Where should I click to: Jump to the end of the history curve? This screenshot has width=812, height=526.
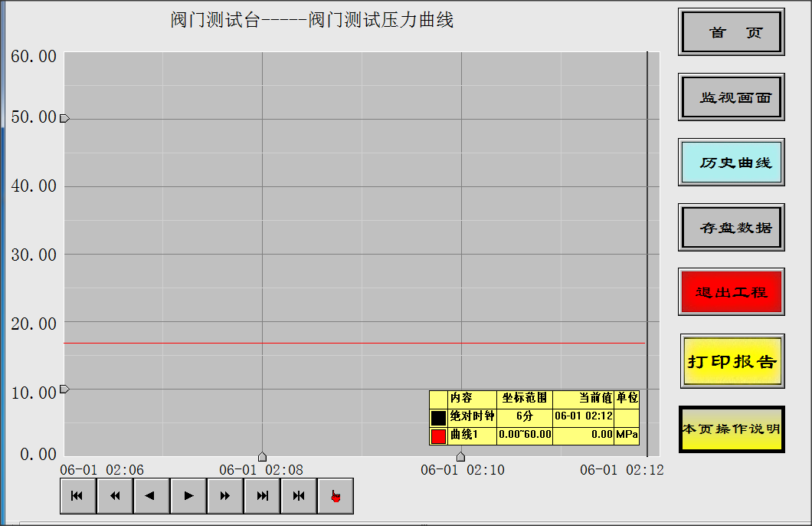pyautogui.click(x=261, y=495)
